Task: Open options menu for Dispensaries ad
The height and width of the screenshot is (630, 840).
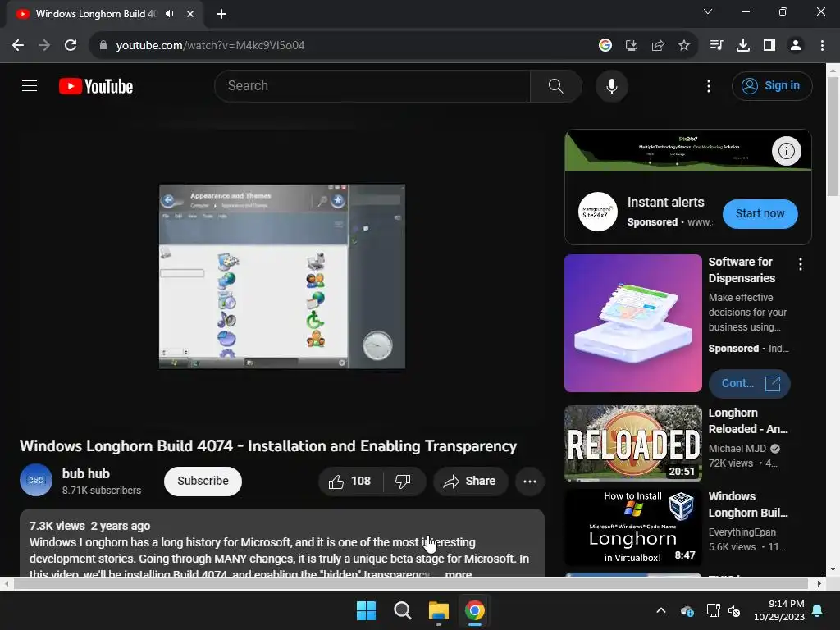Action: (800, 264)
